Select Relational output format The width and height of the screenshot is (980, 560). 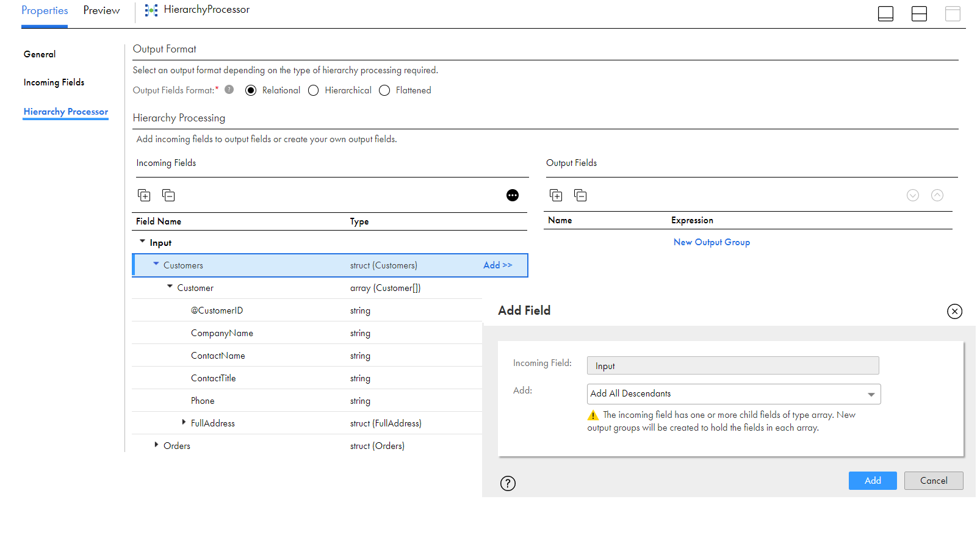251,91
